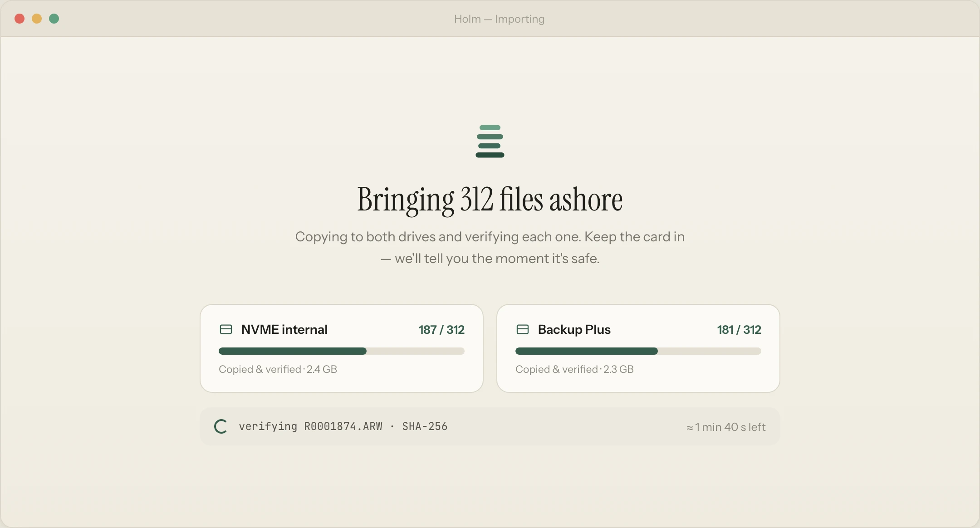The image size is (980, 528).
Task: Click the 1 min 40 s left estimate
Action: (x=726, y=427)
